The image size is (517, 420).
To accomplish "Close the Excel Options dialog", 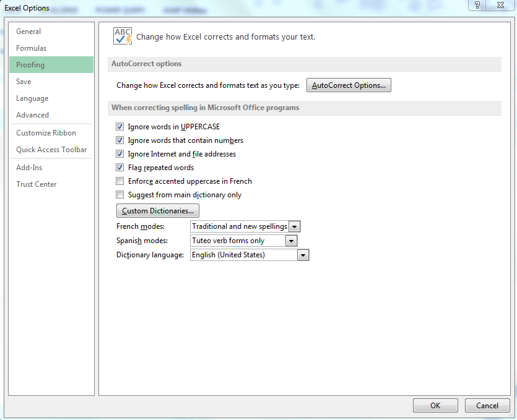I will 499,6.
